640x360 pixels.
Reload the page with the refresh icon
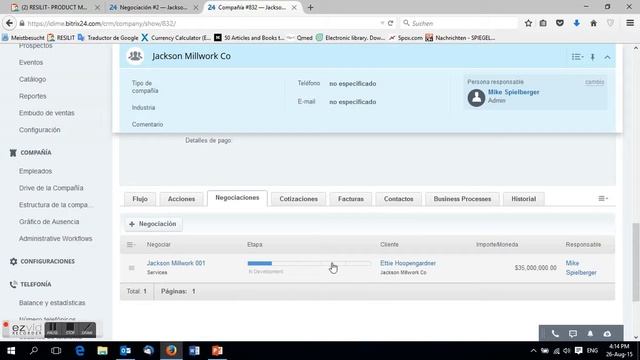pyautogui.click(x=391, y=23)
